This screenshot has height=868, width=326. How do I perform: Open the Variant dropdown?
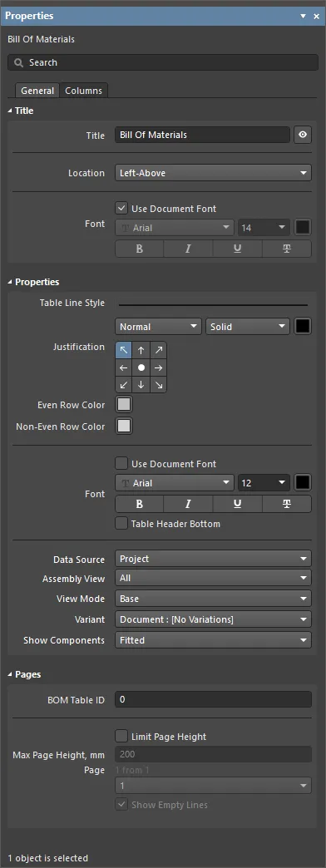point(213,619)
